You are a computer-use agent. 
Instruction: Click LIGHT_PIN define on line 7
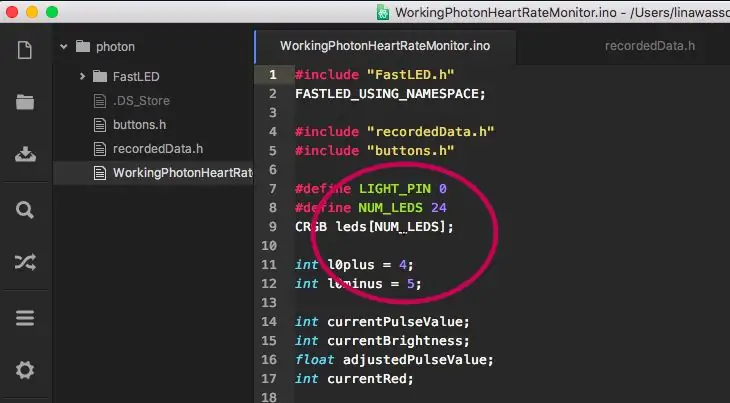point(395,188)
